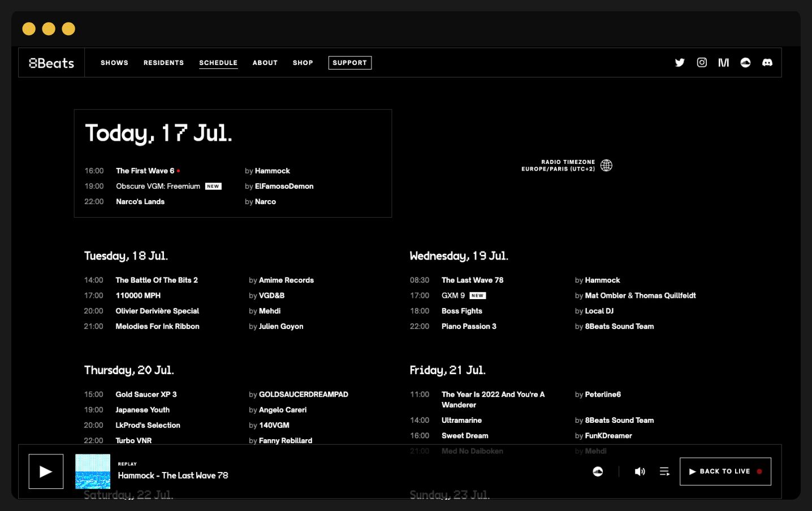The image size is (812, 511).
Task: Click the Wednesday, 19 Jul. heading
Action: [459, 256]
